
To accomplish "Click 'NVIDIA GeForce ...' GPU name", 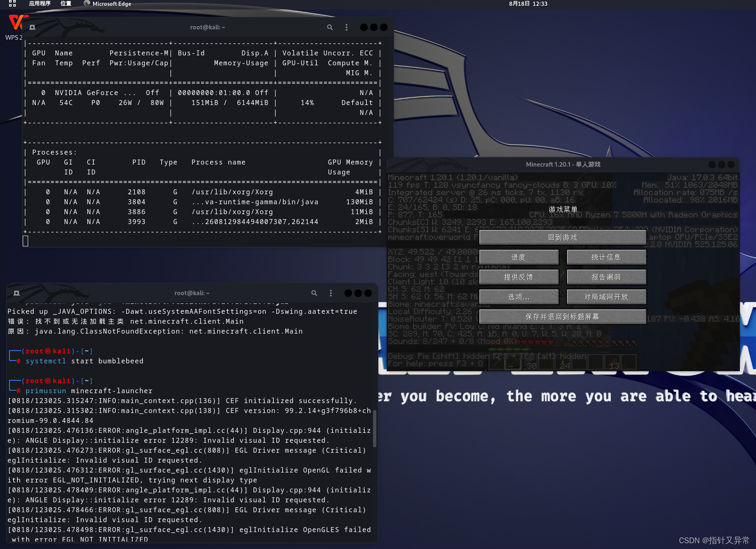I will coord(96,93).
